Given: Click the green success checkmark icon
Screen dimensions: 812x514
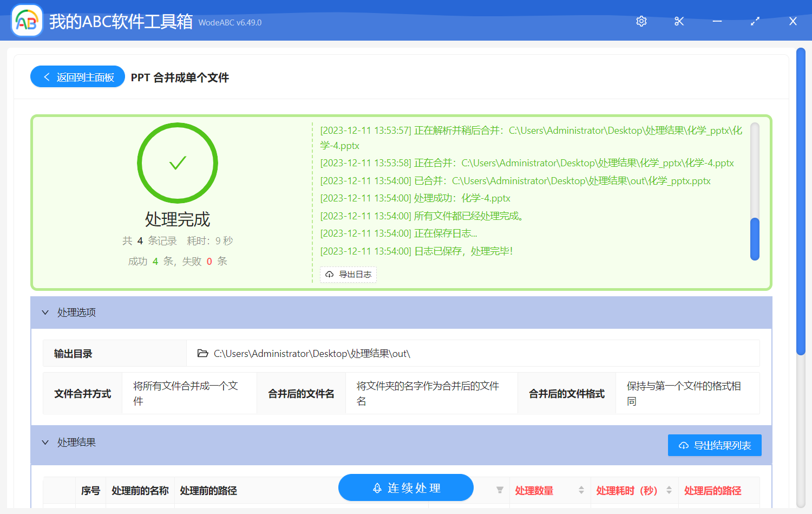Looking at the screenshot, I should tap(178, 163).
